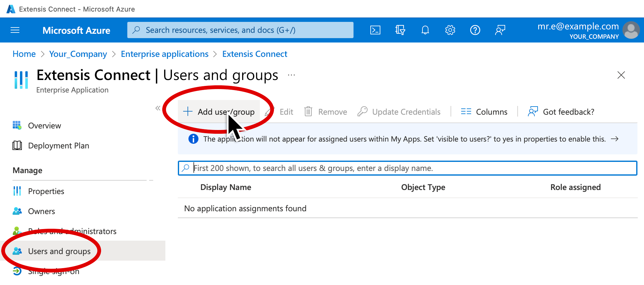Click the Remove toolbar command
Viewport: 644px width, 285px height.
coord(325,112)
